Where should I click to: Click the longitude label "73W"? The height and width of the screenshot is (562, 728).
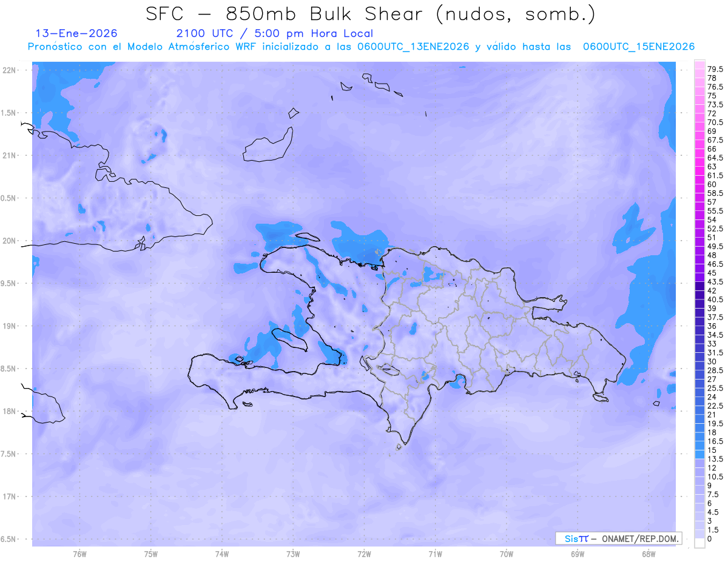[293, 554]
